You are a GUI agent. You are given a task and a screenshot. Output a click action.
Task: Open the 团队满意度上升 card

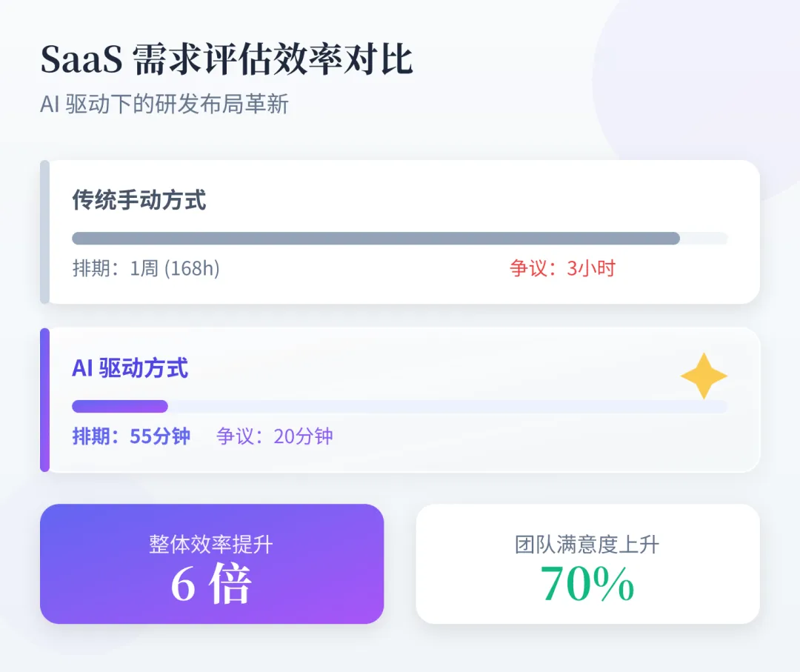click(587, 564)
